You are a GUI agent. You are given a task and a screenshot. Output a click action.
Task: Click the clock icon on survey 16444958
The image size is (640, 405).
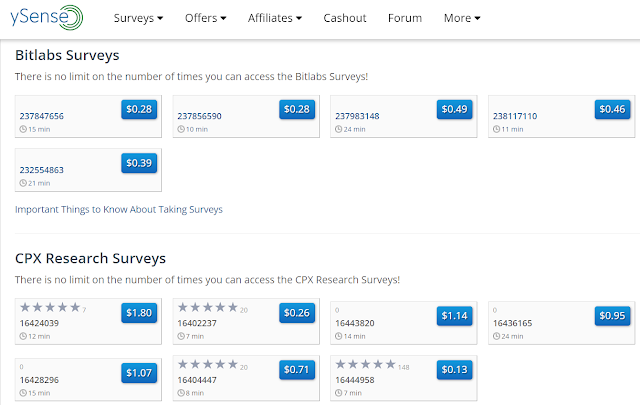click(339, 393)
